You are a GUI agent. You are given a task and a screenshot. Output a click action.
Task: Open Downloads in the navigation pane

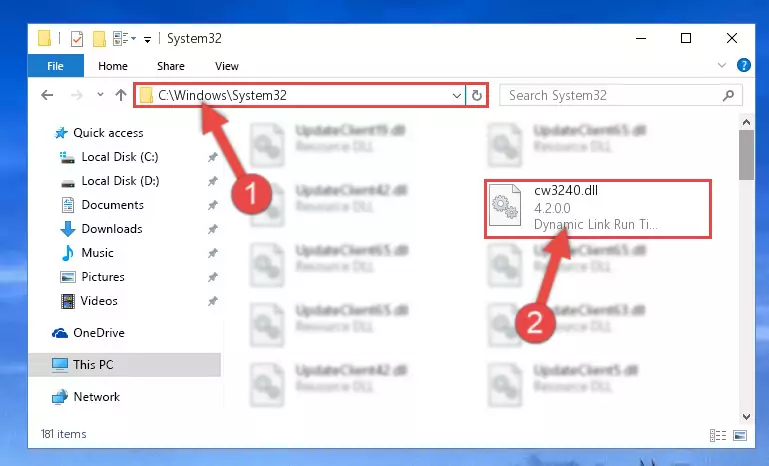(102, 229)
